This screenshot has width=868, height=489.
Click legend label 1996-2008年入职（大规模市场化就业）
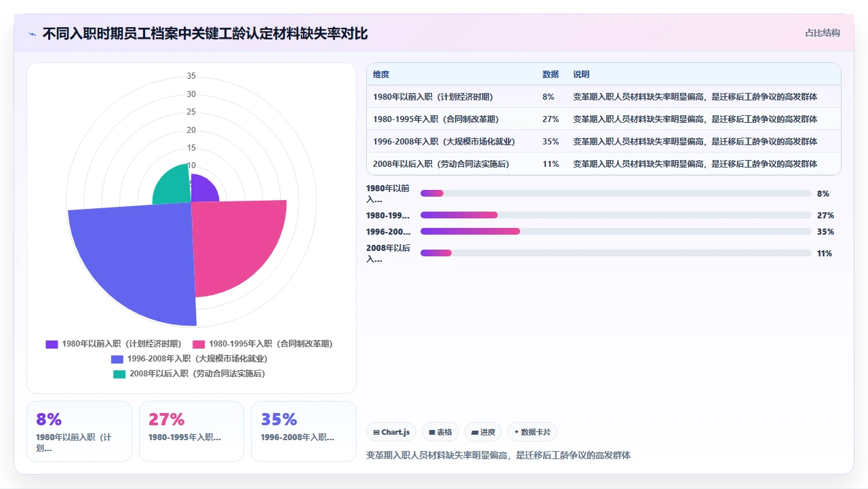click(x=199, y=359)
